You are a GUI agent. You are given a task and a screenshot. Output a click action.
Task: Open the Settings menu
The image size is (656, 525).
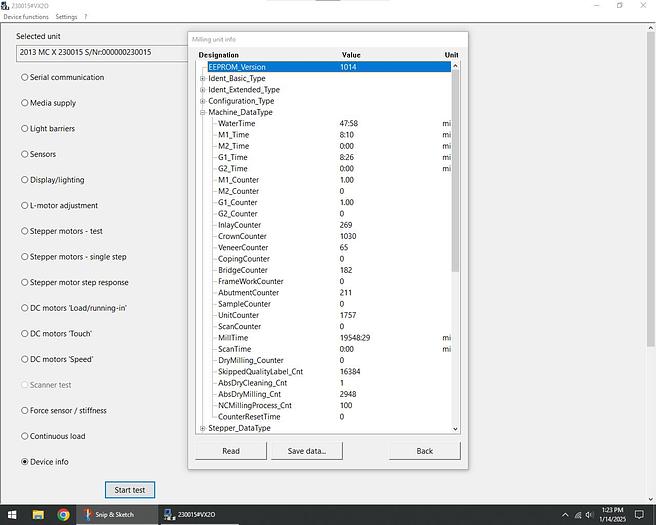[x=66, y=17]
